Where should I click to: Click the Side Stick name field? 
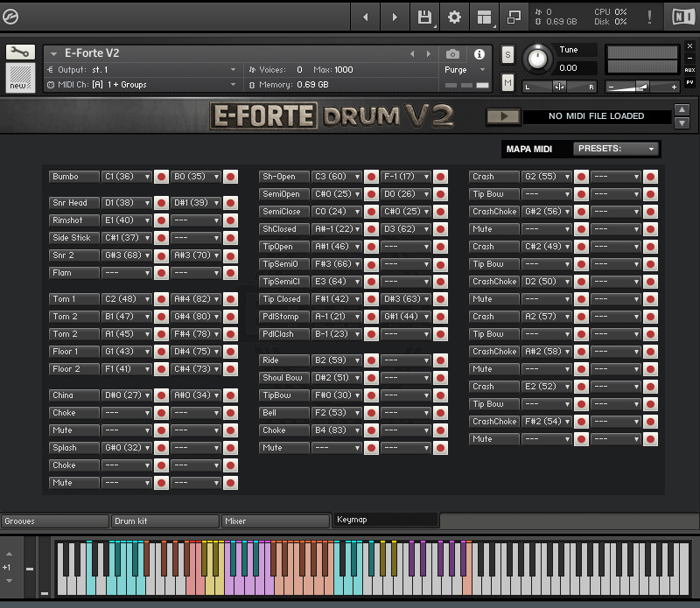pos(73,238)
